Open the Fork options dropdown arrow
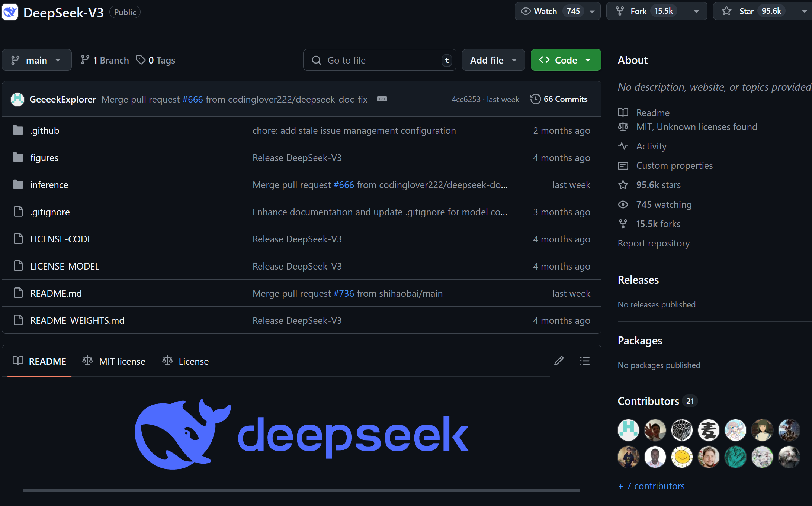The height and width of the screenshot is (506, 812). coord(696,11)
